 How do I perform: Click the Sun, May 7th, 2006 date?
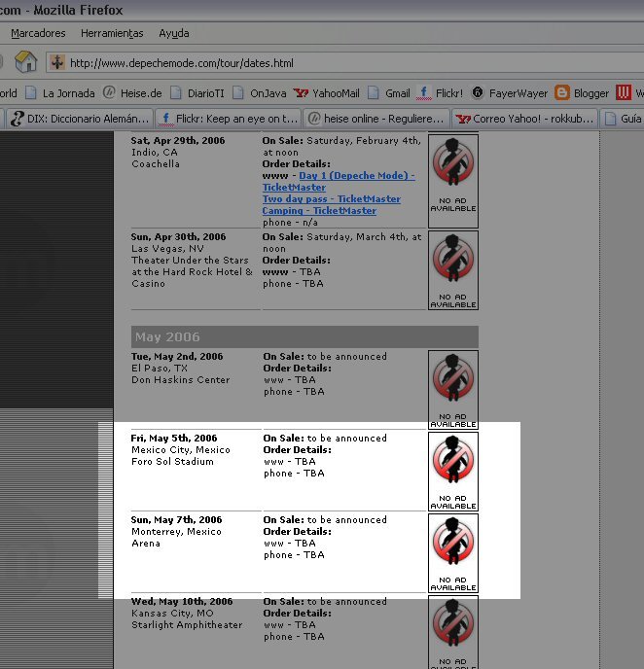pyautogui.click(x=177, y=519)
